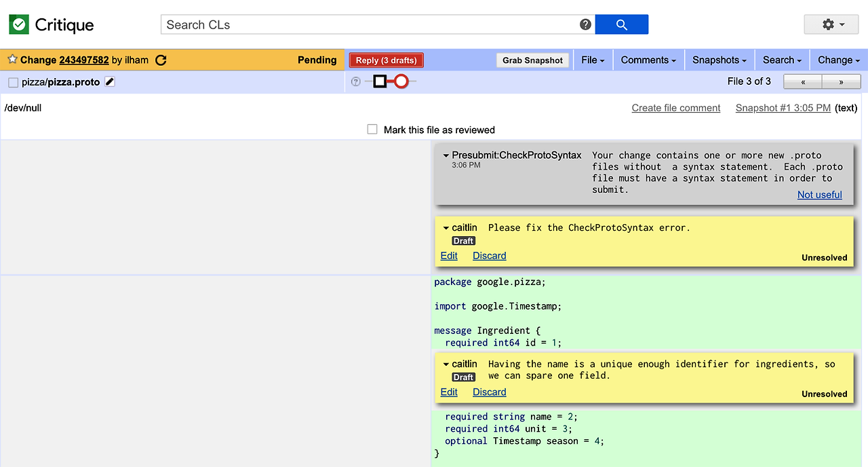Open the Comments menu
Image resolution: width=868 pixels, height=467 pixels.
click(648, 60)
